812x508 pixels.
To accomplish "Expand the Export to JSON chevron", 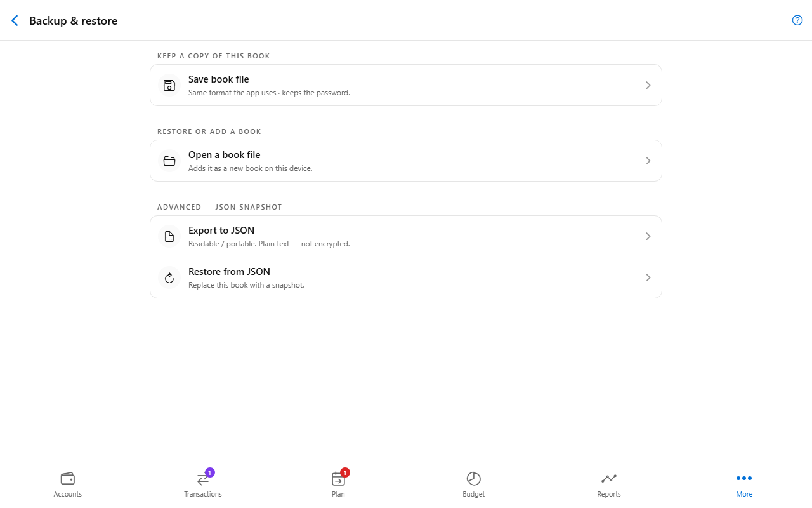I will 648,236.
